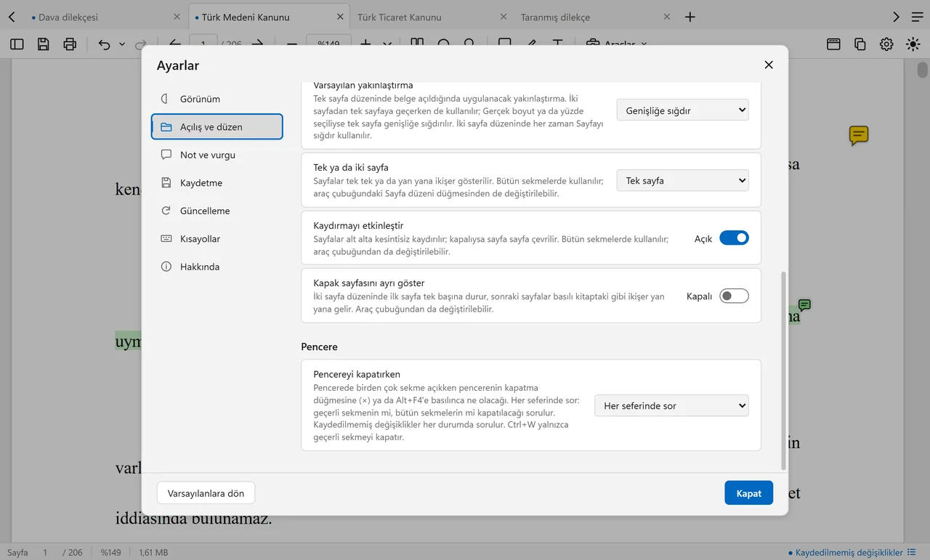This screenshot has height=560, width=930.
Task: Click the yellow comment note on page
Action: click(x=859, y=135)
